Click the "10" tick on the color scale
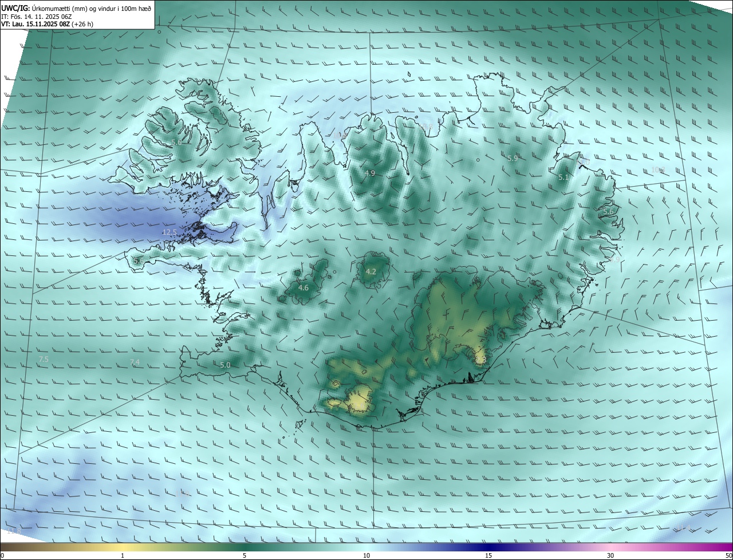The image size is (733, 560). (x=366, y=555)
